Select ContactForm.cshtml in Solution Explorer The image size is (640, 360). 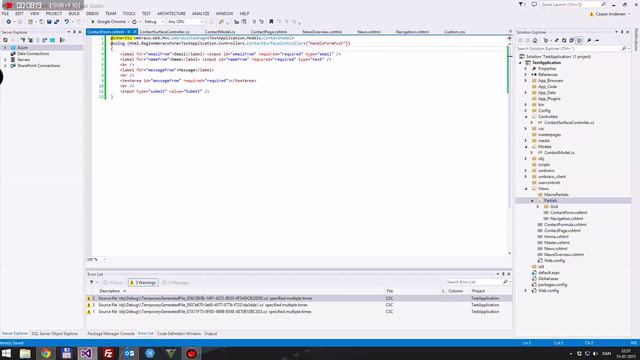[x=569, y=213]
